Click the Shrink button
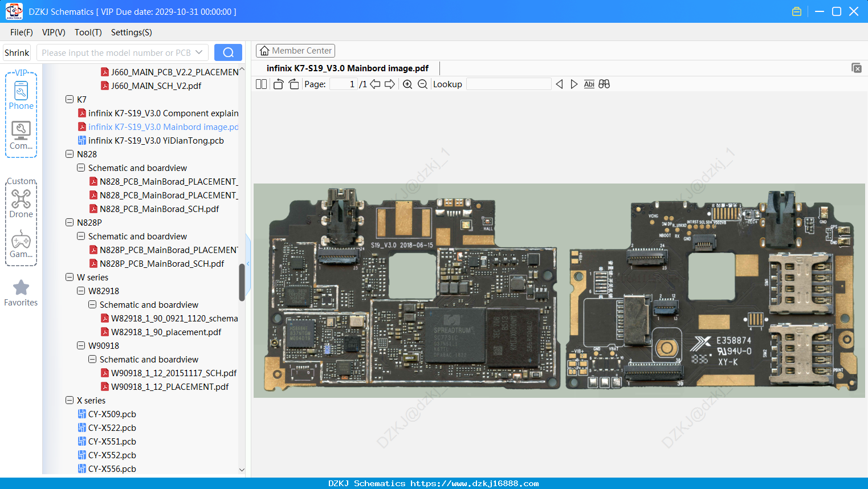Image resolution: width=868 pixels, height=489 pixels. point(17,52)
